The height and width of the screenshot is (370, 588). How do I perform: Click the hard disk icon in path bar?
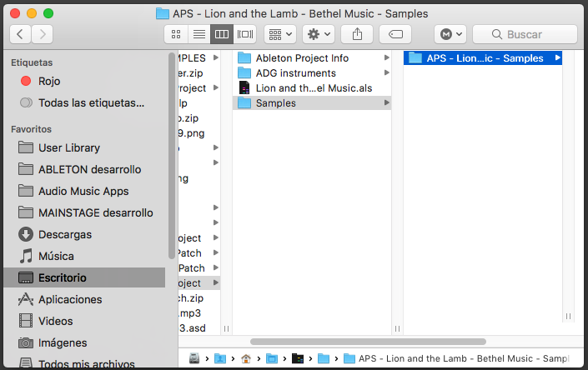193,358
